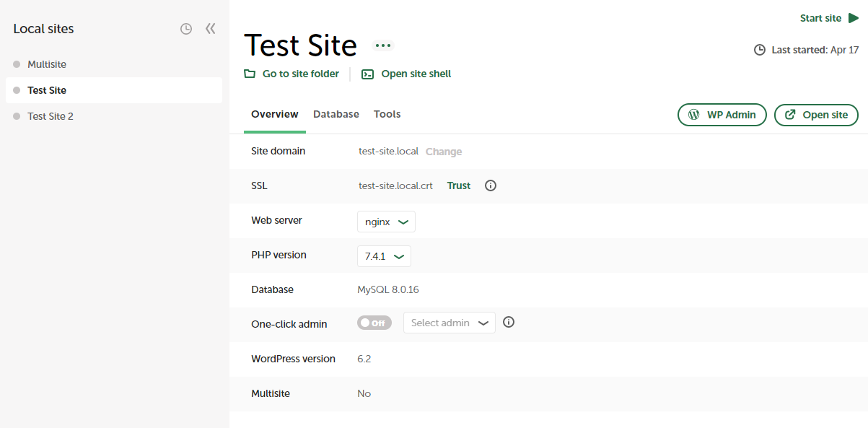Open the Web server nginx dropdown
This screenshot has width=868, height=428.
click(x=386, y=222)
